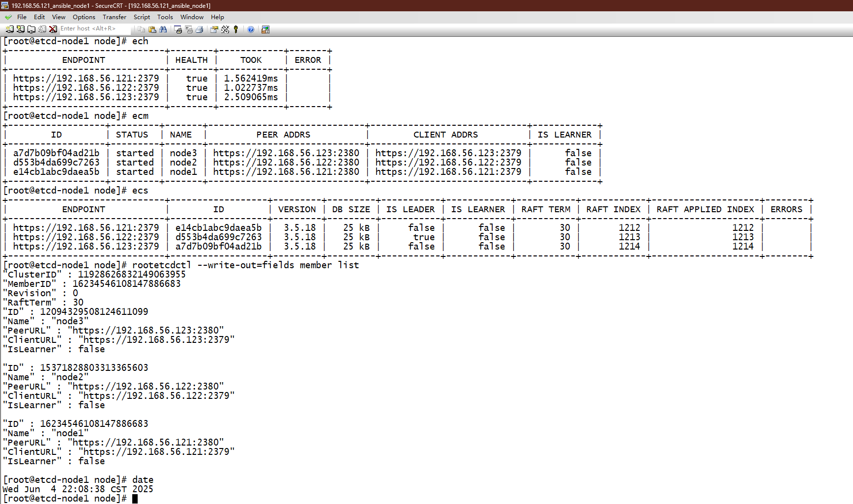The image size is (853, 504).
Task: Click the SecureCRT title bar app icon
Action: pos(5,5)
